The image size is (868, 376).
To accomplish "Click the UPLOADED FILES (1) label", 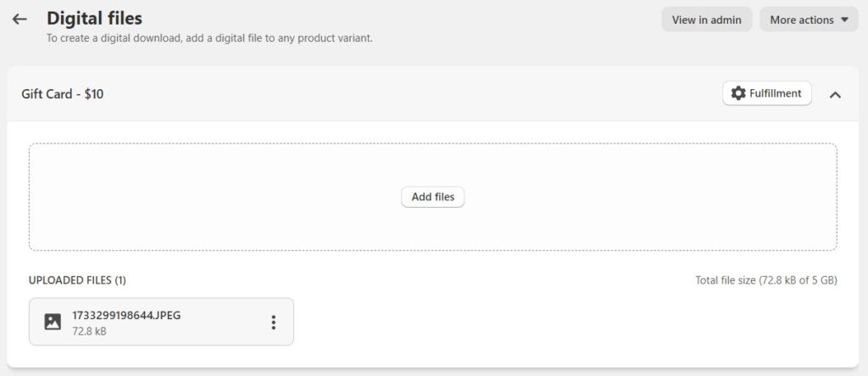I will coord(77,280).
